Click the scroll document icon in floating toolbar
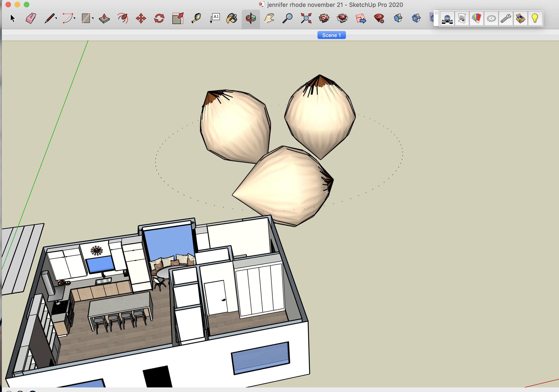Image resolution: width=559 pixels, height=392 pixels. (x=462, y=18)
